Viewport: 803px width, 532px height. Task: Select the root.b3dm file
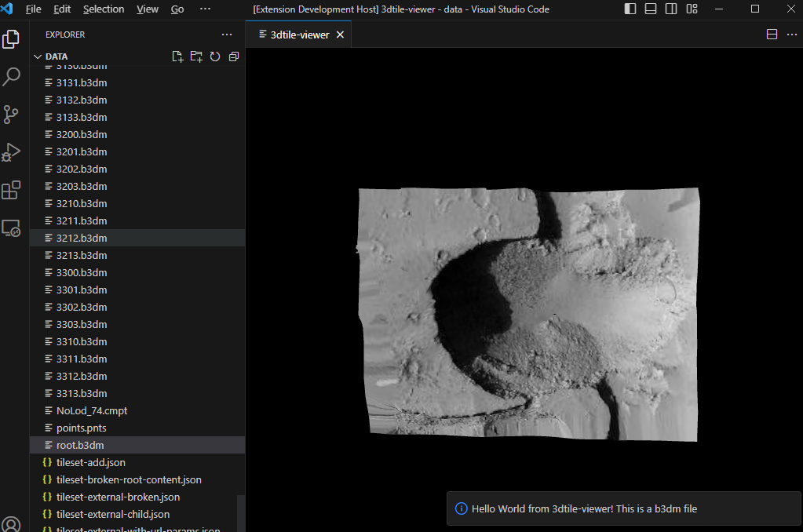(x=80, y=445)
